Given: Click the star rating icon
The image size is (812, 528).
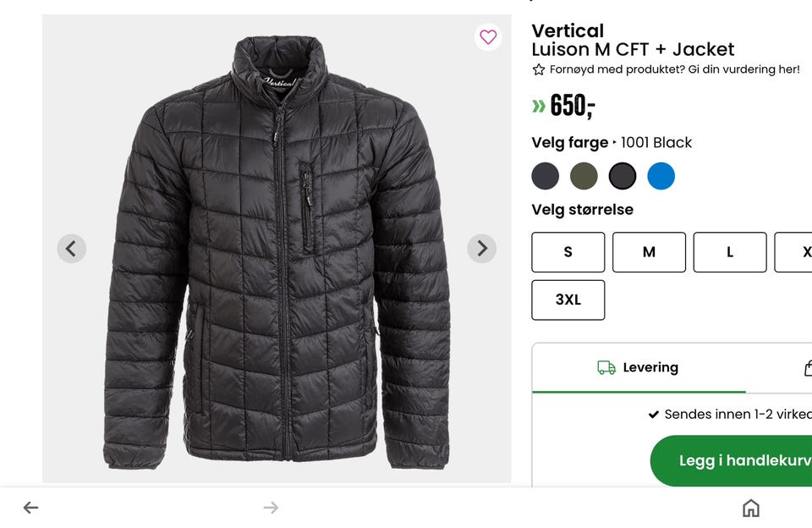Looking at the screenshot, I should (539, 70).
